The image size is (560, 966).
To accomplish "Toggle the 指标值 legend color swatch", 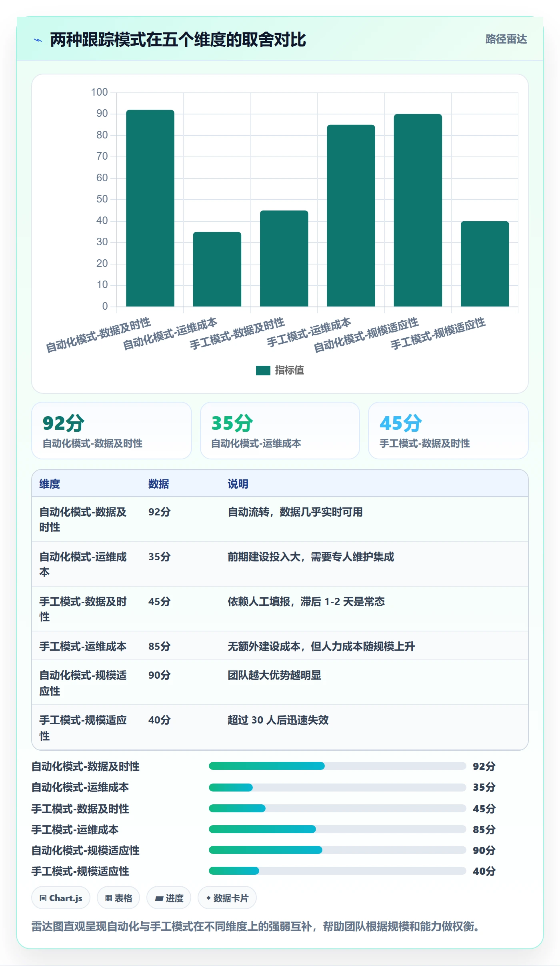I will coord(263,370).
